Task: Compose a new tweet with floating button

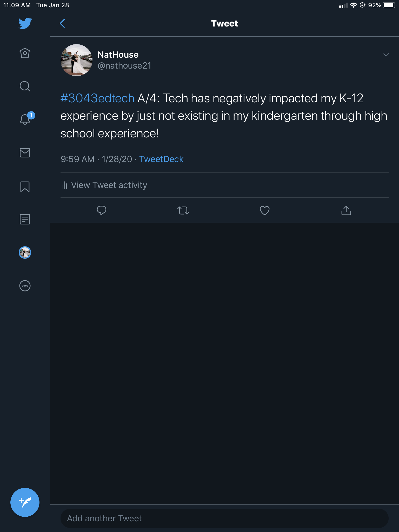Action: tap(25, 502)
